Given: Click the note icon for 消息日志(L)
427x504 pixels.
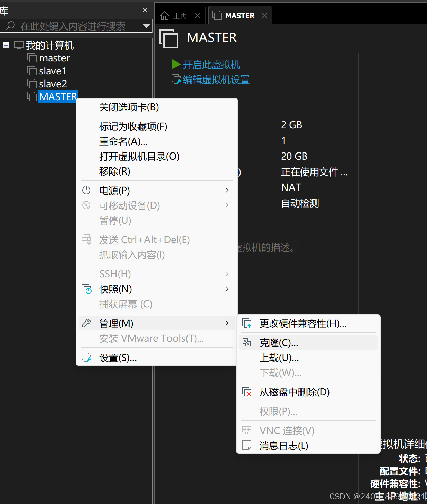Looking at the screenshot, I should coord(247,445).
